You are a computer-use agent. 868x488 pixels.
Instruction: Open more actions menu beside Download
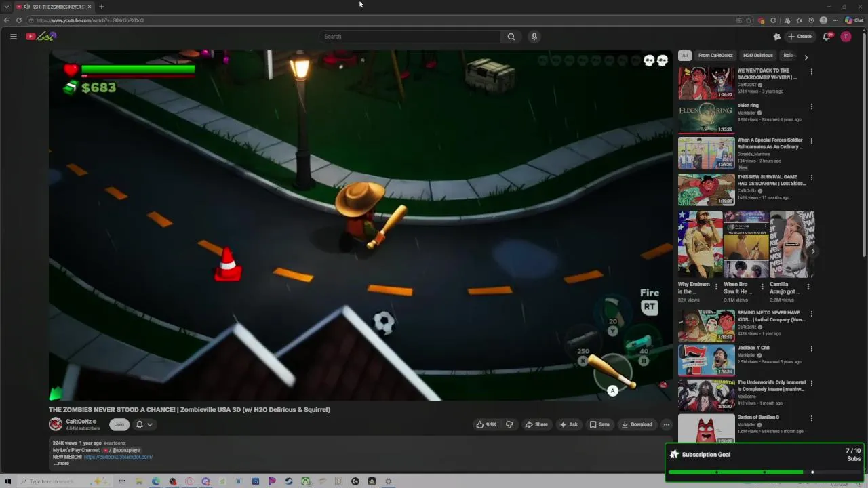(667, 424)
